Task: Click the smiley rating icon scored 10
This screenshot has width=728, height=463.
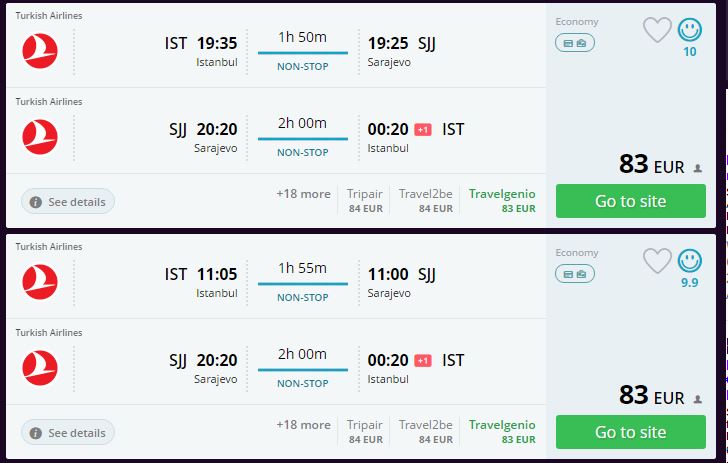Action: (689, 30)
